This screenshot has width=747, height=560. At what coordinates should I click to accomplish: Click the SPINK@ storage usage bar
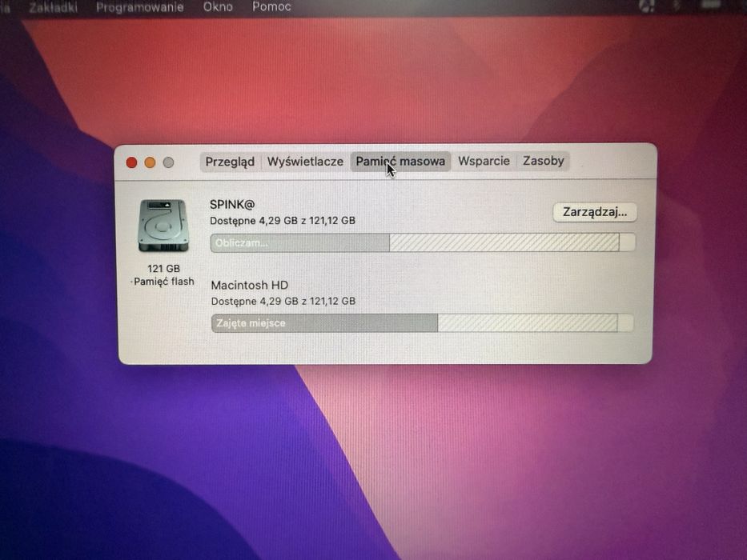423,242
